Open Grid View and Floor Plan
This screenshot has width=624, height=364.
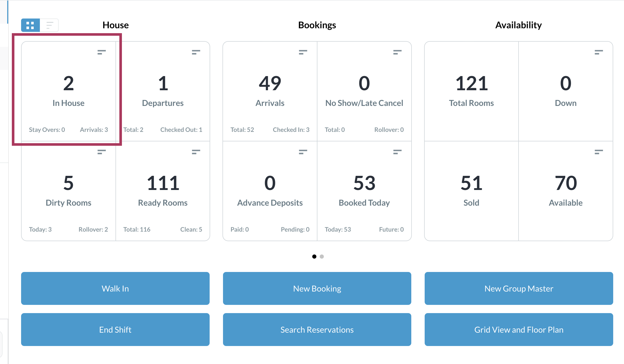[519, 330]
